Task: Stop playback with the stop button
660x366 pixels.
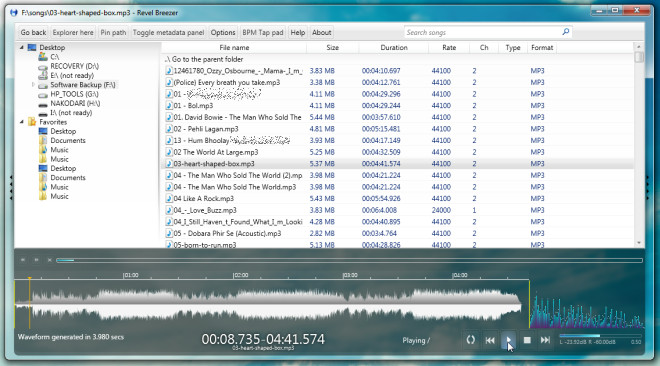Action: (x=527, y=340)
